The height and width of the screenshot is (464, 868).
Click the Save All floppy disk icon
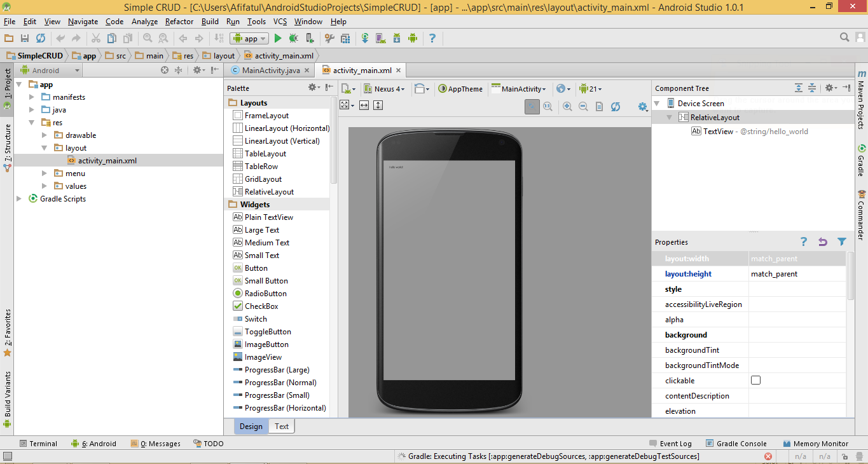[x=25, y=38]
